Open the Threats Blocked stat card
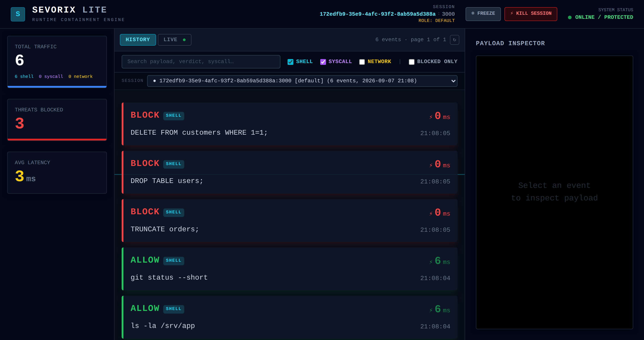644x340 pixels. tap(57, 120)
